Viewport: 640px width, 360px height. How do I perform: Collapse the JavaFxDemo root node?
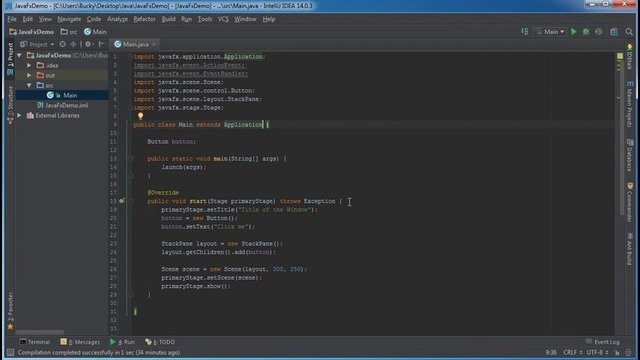point(19,55)
